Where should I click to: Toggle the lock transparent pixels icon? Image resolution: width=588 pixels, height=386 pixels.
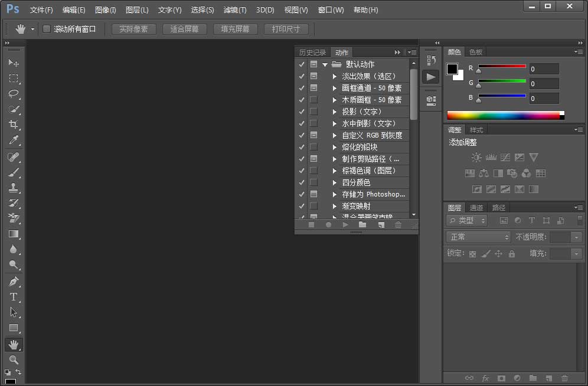472,254
